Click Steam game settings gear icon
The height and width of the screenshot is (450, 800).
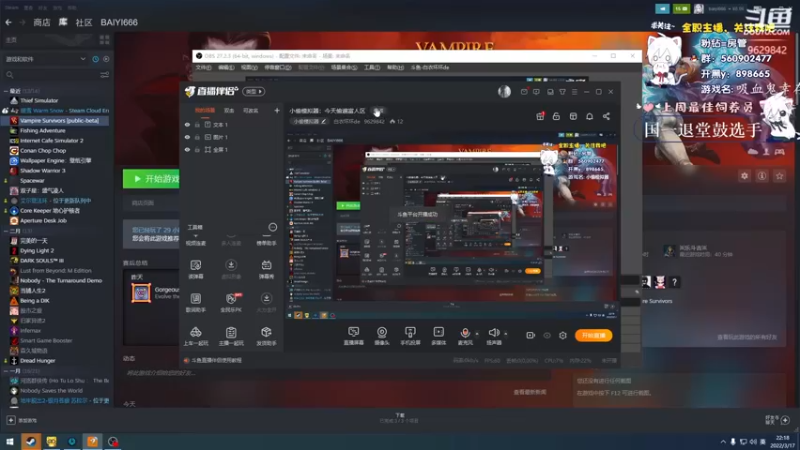click(x=744, y=176)
